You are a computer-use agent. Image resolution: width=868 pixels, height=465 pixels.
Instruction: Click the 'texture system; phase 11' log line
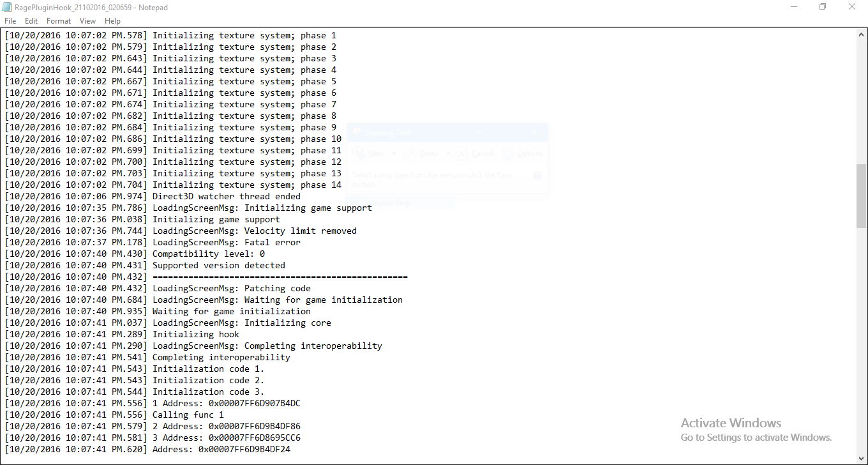173,151
